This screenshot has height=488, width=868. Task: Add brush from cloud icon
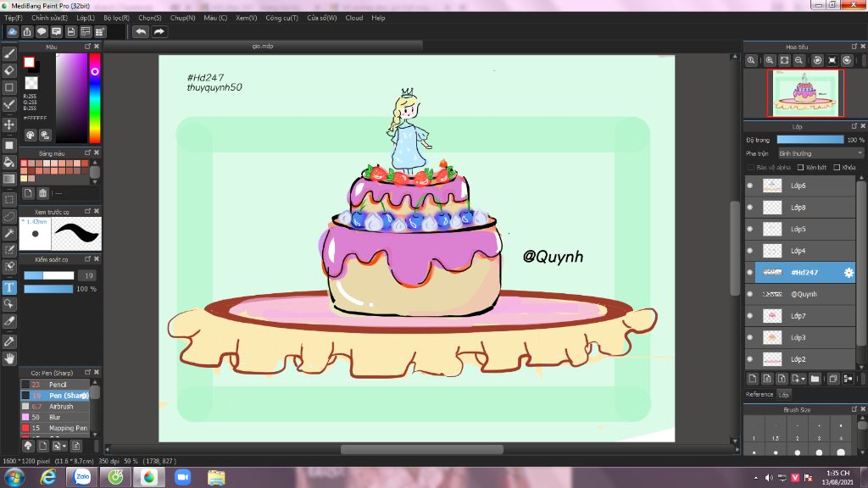click(x=28, y=446)
